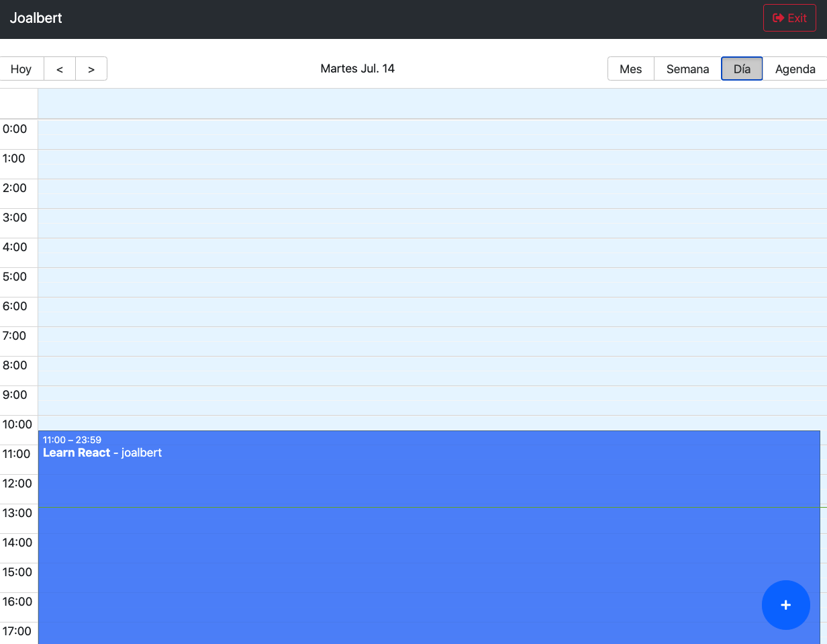The height and width of the screenshot is (644, 827).
Task: Select the 7:00 time slot row
Action: click(x=432, y=341)
